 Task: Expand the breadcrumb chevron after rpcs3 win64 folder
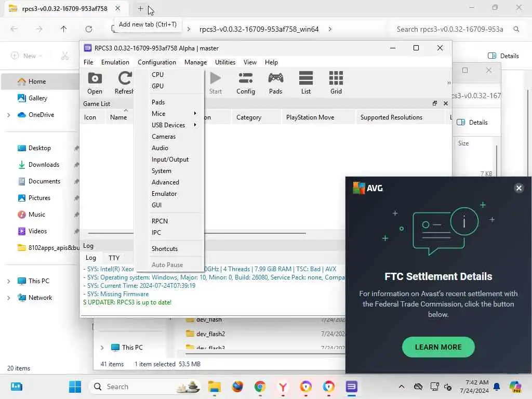pos(330,29)
